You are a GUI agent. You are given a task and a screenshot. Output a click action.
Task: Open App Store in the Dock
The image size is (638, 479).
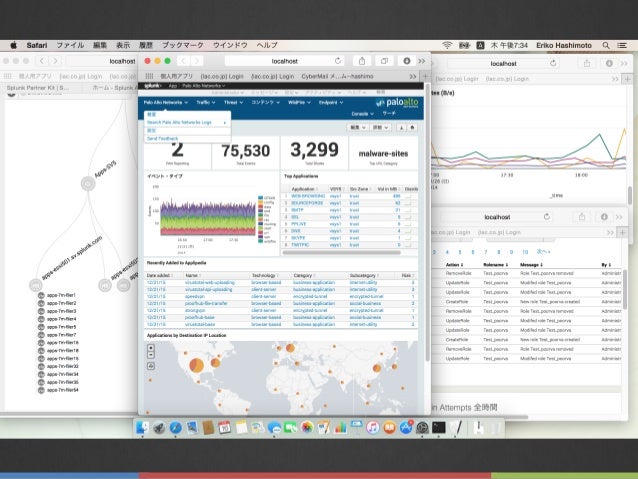coord(406,427)
